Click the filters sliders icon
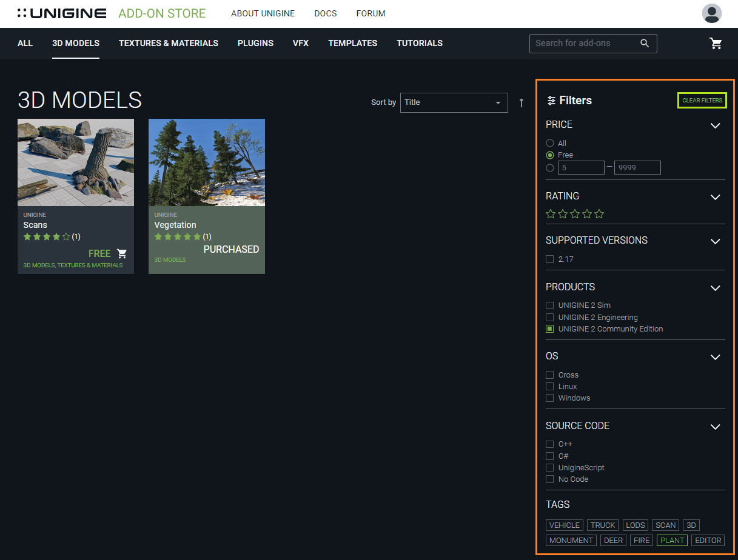The height and width of the screenshot is (560, 738). 551,101
